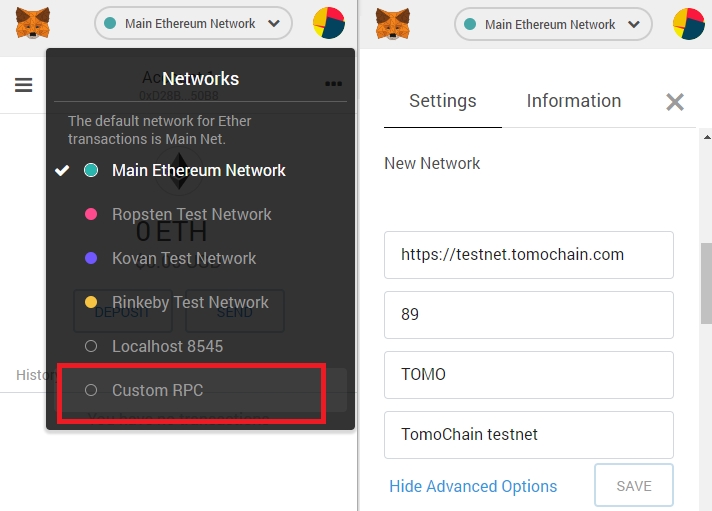The height and width of the screenshot is (511, 712).
Task: Select Kovan Test Network
Action: (x=184, y=258)
